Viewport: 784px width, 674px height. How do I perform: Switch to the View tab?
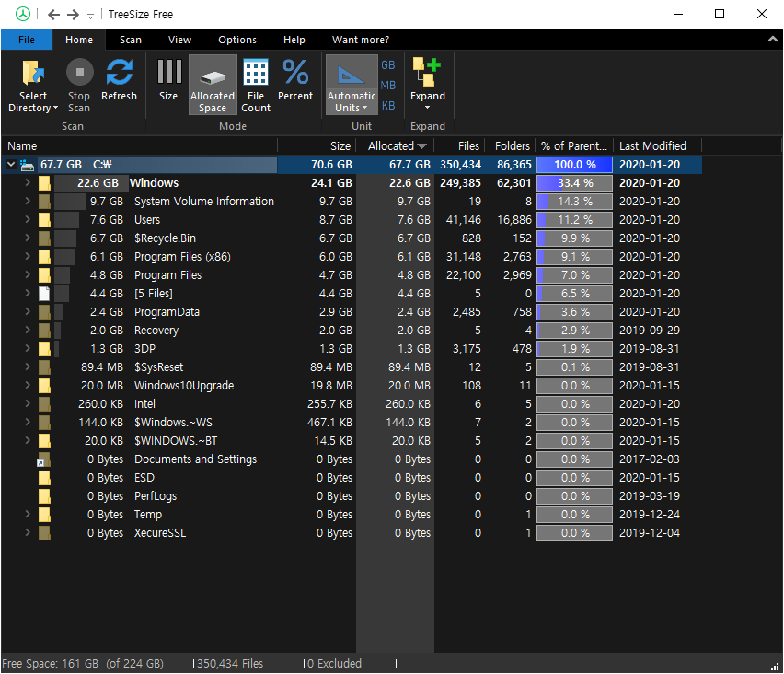click(x=179, y=40)
